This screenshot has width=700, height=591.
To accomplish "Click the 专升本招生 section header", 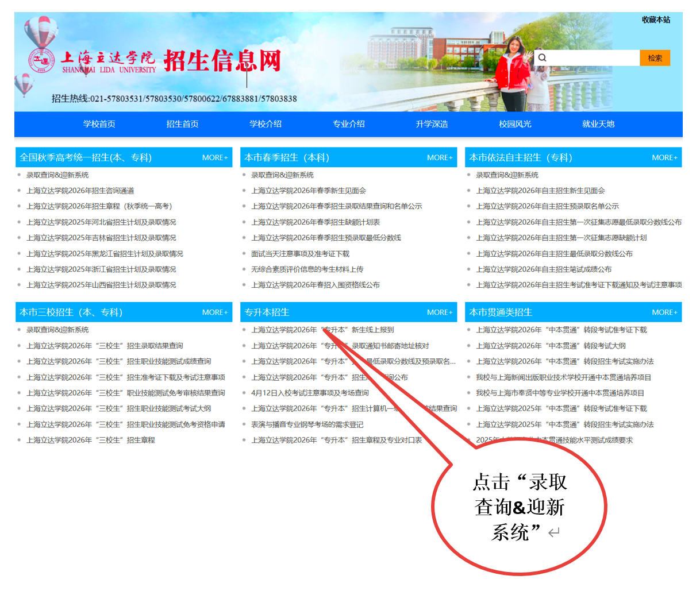I will click(x=267, y=312).
